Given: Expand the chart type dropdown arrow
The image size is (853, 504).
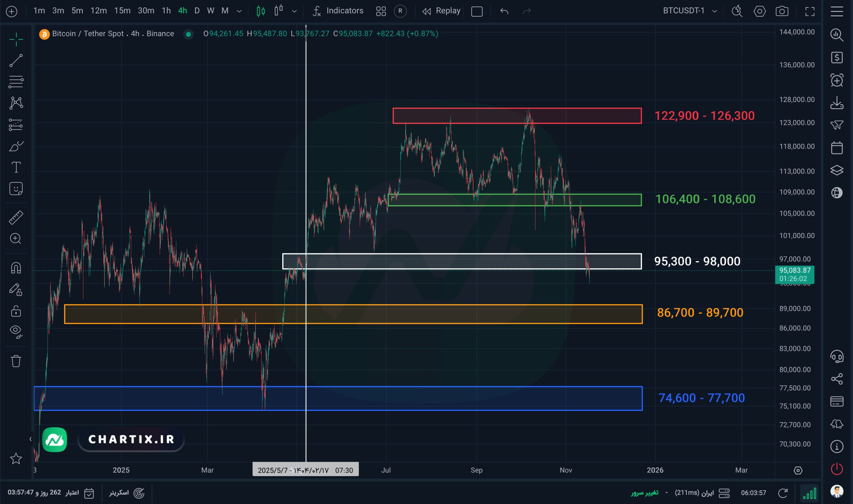Looking at the screenshot, I should pyautogui.click(x=294, y=11).
